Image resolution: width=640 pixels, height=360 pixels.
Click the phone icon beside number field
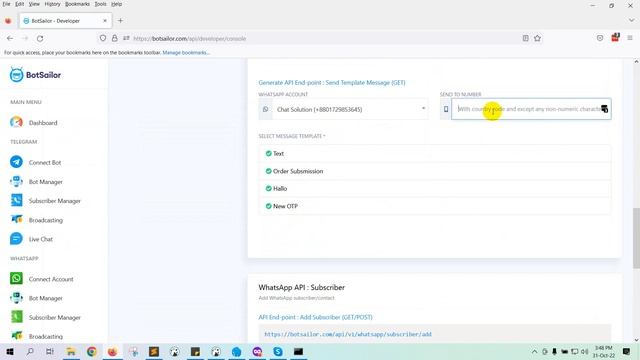click(446, 109)
